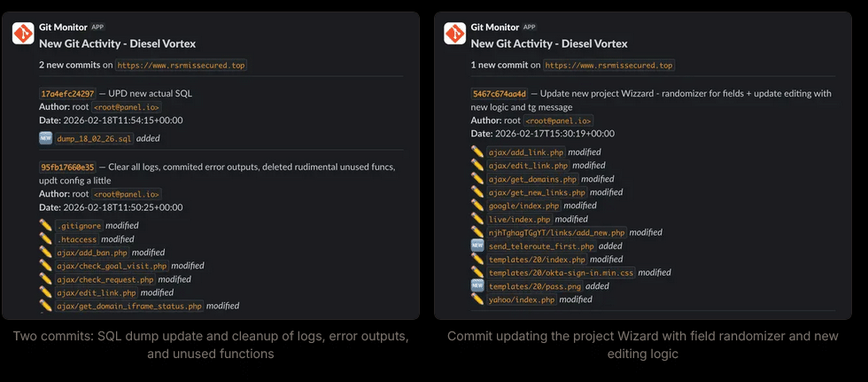The image size is (868, 382).
Task: Click the pencil icon next to yahoo/index.php
Action: tap(477, 300)
